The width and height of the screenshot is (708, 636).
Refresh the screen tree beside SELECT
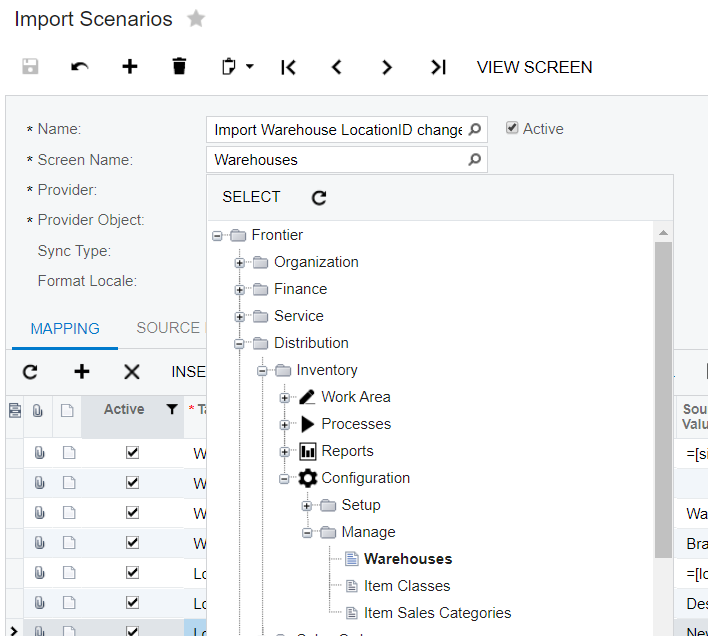click(319, 198)
